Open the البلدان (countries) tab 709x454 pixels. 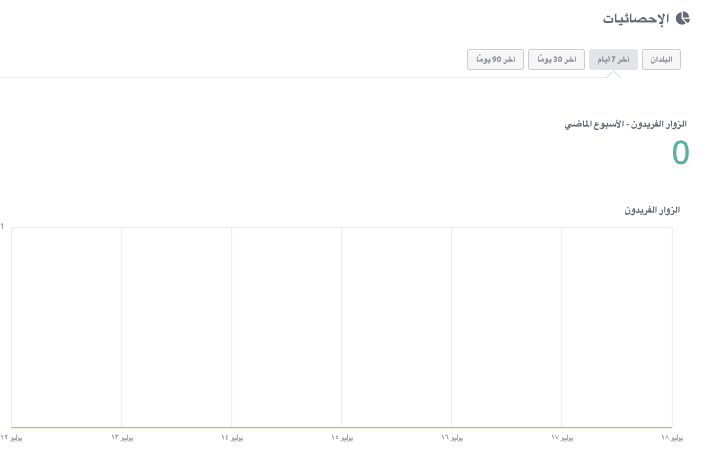661,60
